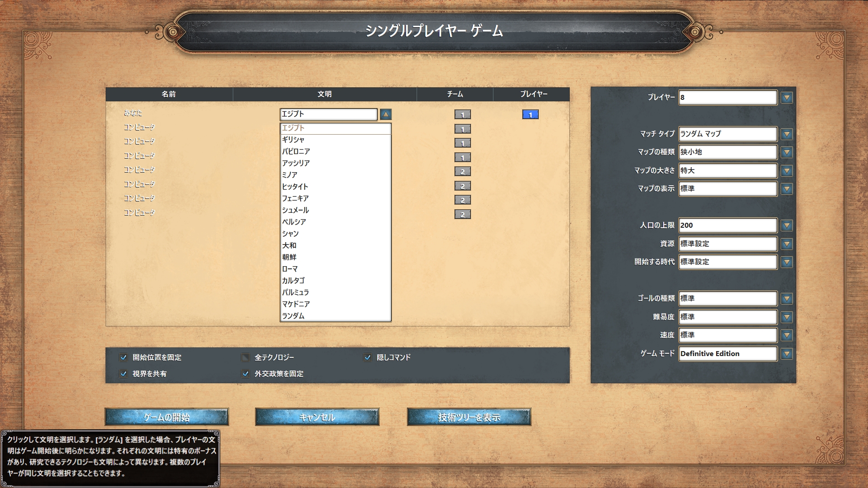Click the blue player color number box
This screenshot has width=868, height=488.
[x=530, y=115]
